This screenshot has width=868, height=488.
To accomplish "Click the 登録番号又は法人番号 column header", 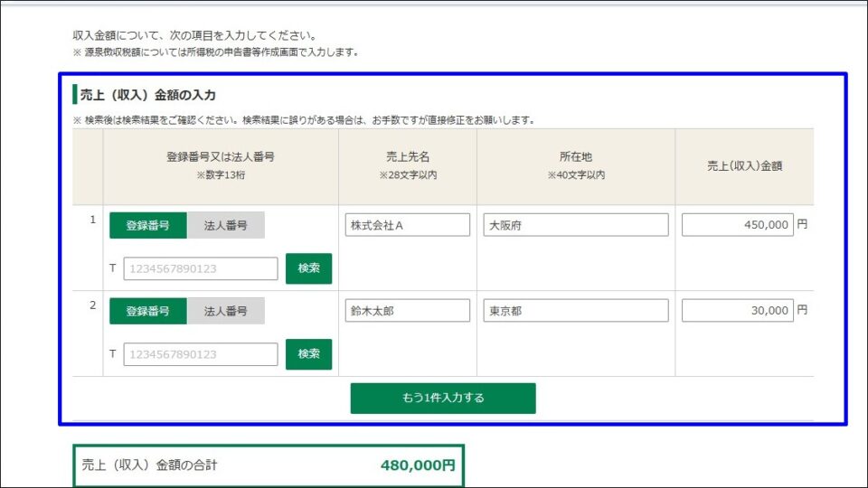I will tap(221, 157).
